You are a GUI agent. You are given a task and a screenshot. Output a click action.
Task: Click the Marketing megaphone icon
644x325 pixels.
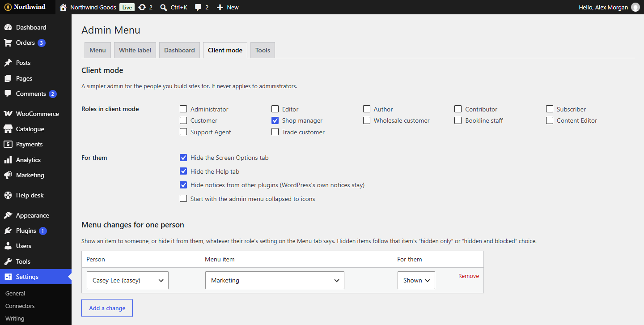pos(8,175)
